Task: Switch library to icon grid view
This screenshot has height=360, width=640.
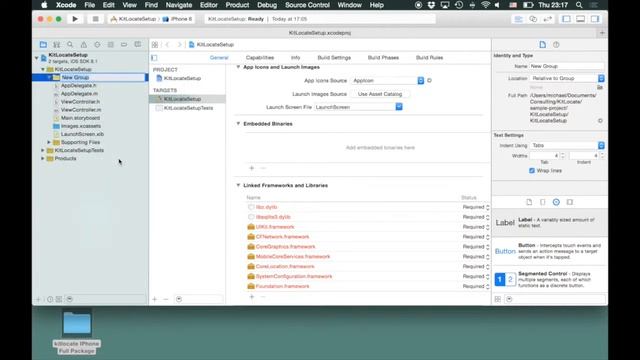Action: (x=498, y=299)
